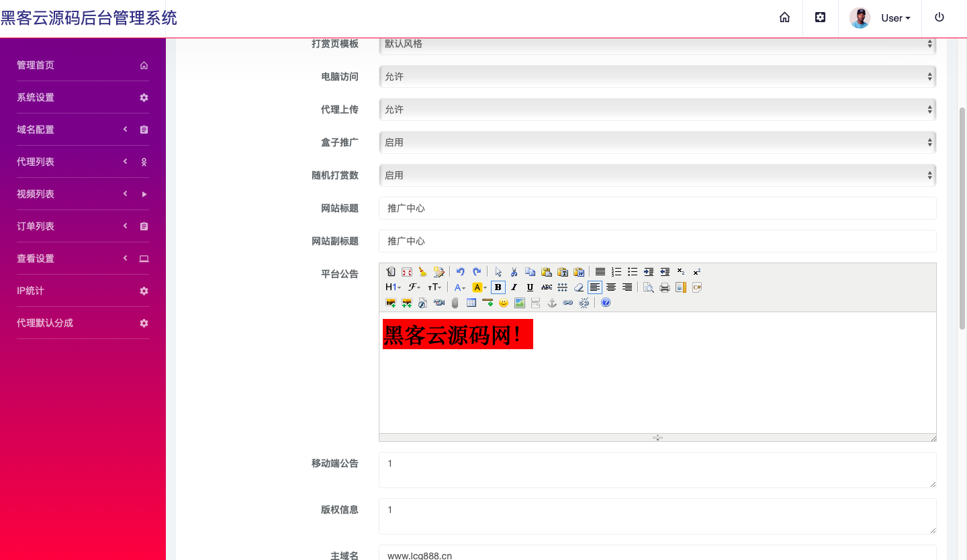Open the H1 heading dropdown in editor
Screen dimensions: 967x560
(393, 287)
